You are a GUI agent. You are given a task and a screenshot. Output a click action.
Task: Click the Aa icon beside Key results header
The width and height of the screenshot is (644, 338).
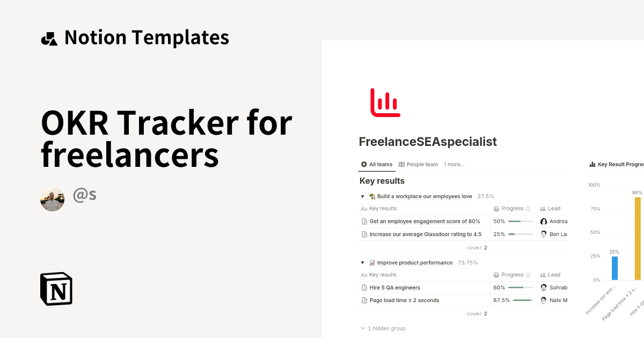pyautogui.click(x=364, y=208)
